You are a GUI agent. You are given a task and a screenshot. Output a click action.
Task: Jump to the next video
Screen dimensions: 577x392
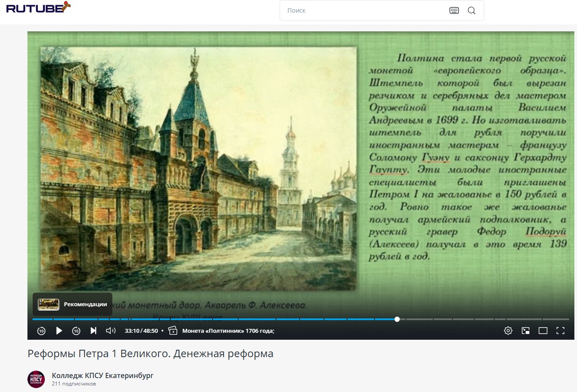(x=93, y=331)
